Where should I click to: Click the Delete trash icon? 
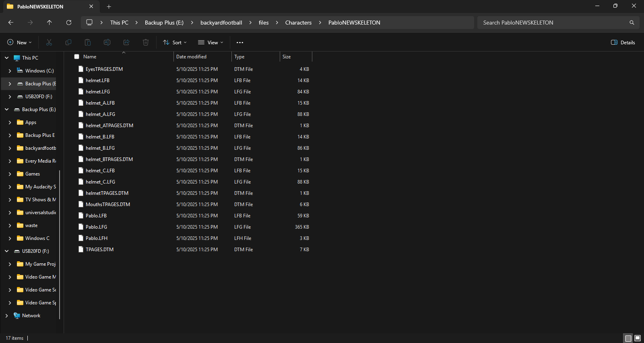pyautogui.click(x=146, y=42)
